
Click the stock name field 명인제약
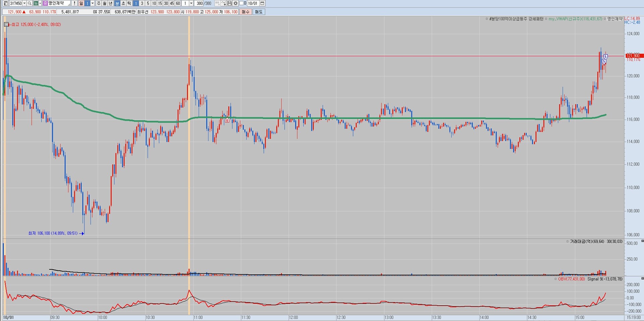[x=59, y=3]
